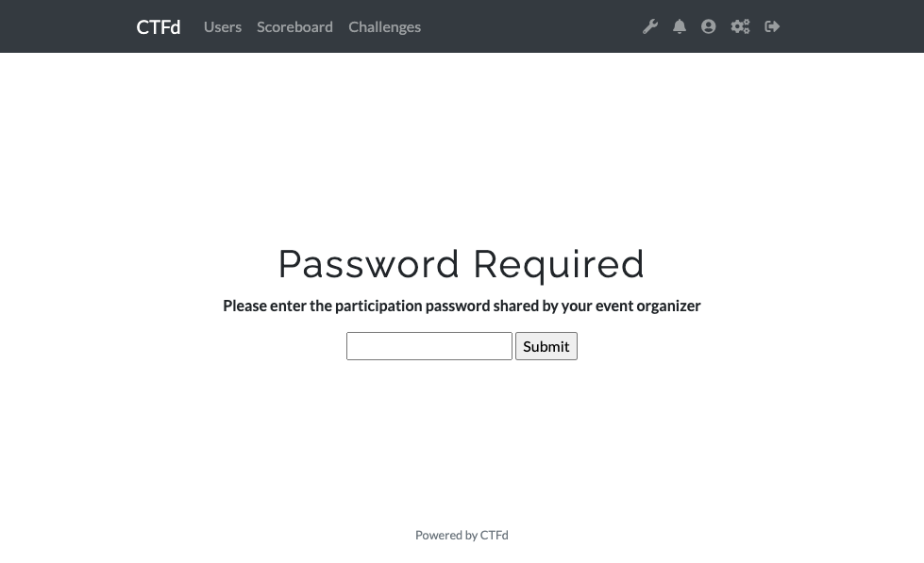The height and width of the screenshot is (563, 924).
Task: Click the Password Required heading
Action: pyautogui.click(x=462, y=264)
